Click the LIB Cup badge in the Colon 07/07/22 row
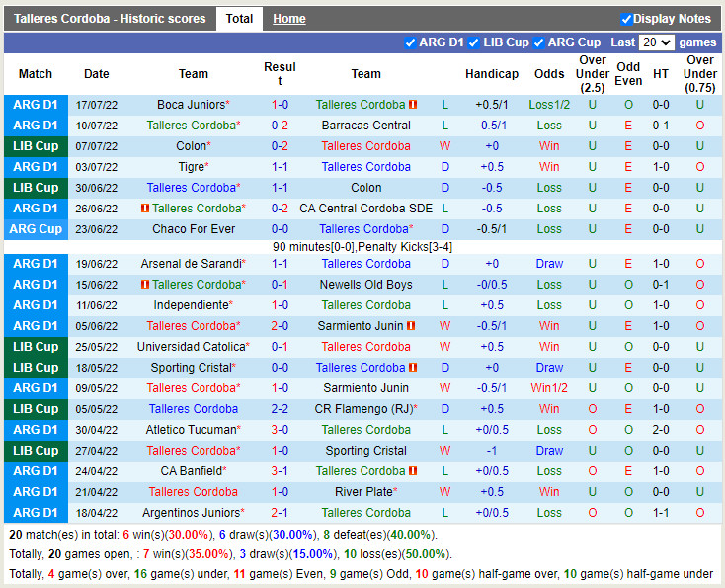This screenshot has height=588, width=725. click(x=37, y=146)
